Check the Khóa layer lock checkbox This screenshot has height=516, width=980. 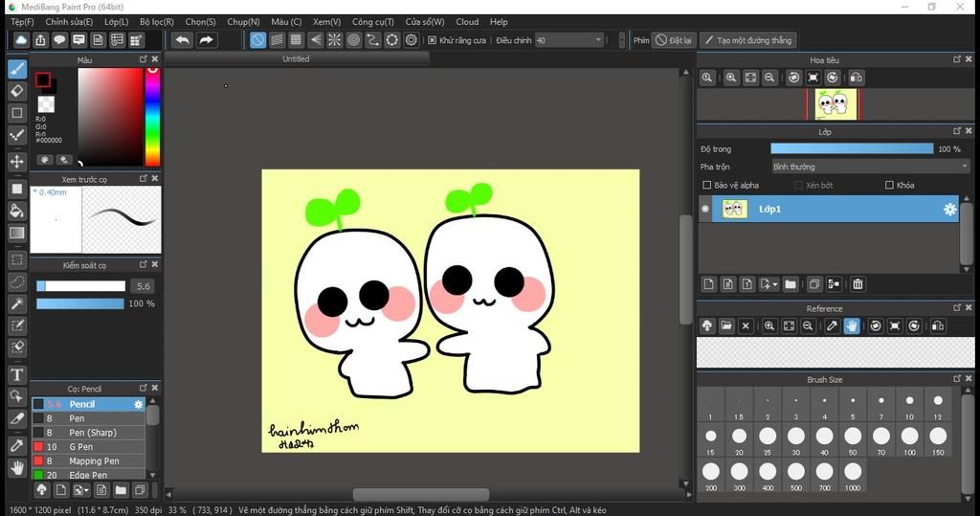[889, 185]
